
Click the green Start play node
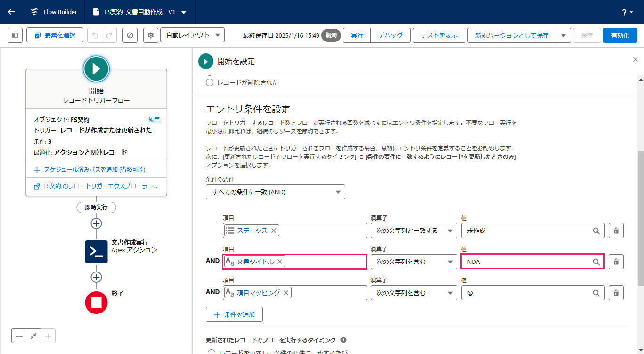96,69
